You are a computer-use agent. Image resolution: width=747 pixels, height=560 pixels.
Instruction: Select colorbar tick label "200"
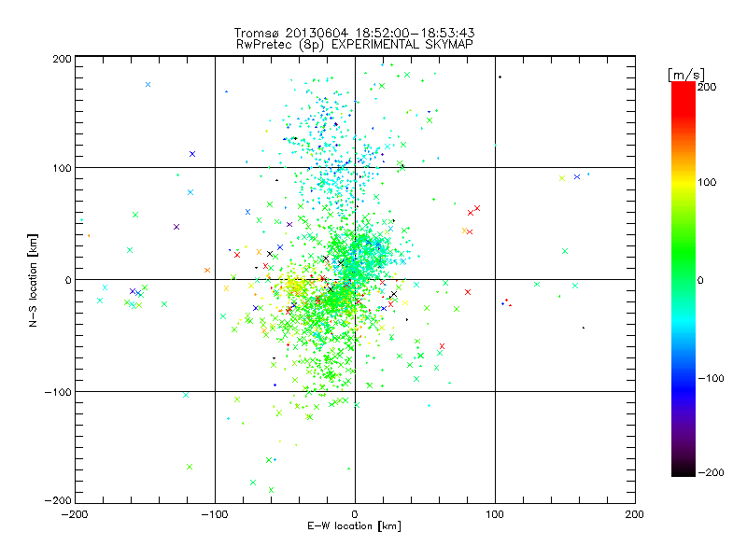pos(707,87)
